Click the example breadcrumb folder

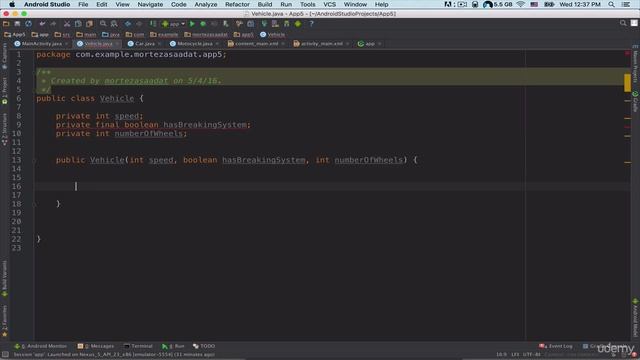164,35
